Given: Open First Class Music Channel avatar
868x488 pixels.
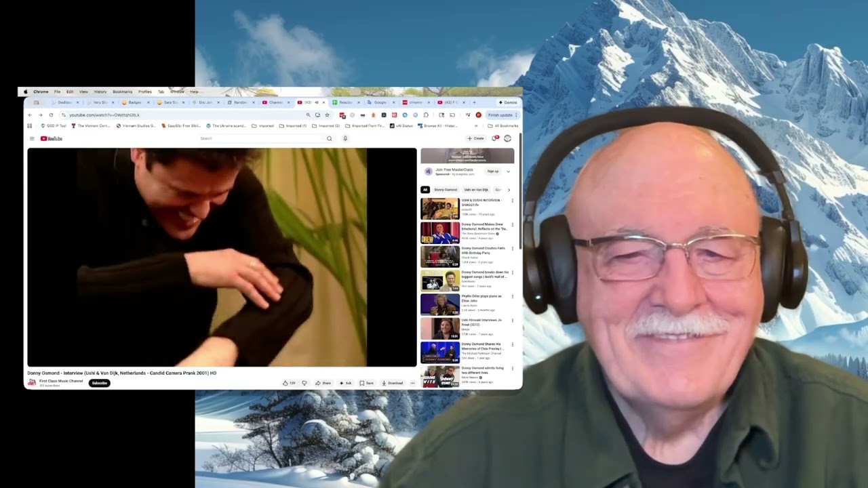Looking at the screenshot, I should (x=32, y=382).
